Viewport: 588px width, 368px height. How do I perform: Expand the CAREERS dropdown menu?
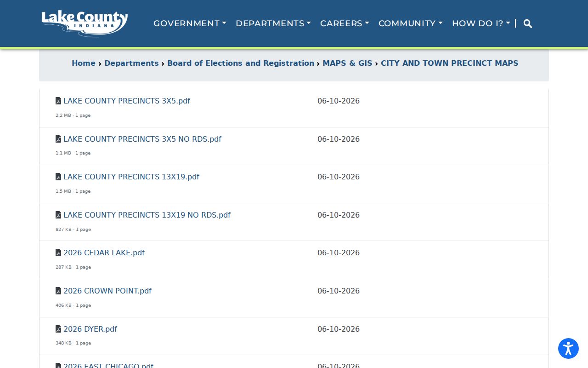345,23
